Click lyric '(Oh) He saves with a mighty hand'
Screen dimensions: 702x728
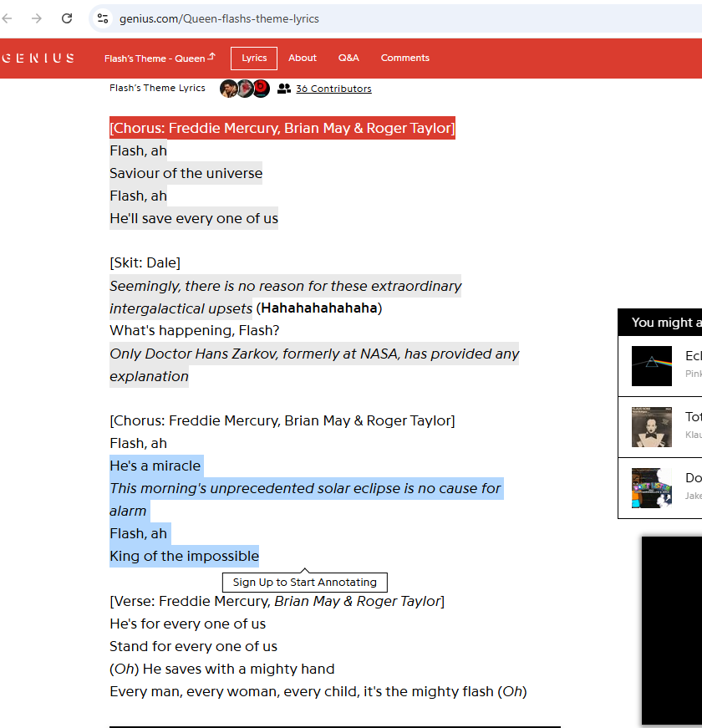pyautogui.click(x=222, y=669)
